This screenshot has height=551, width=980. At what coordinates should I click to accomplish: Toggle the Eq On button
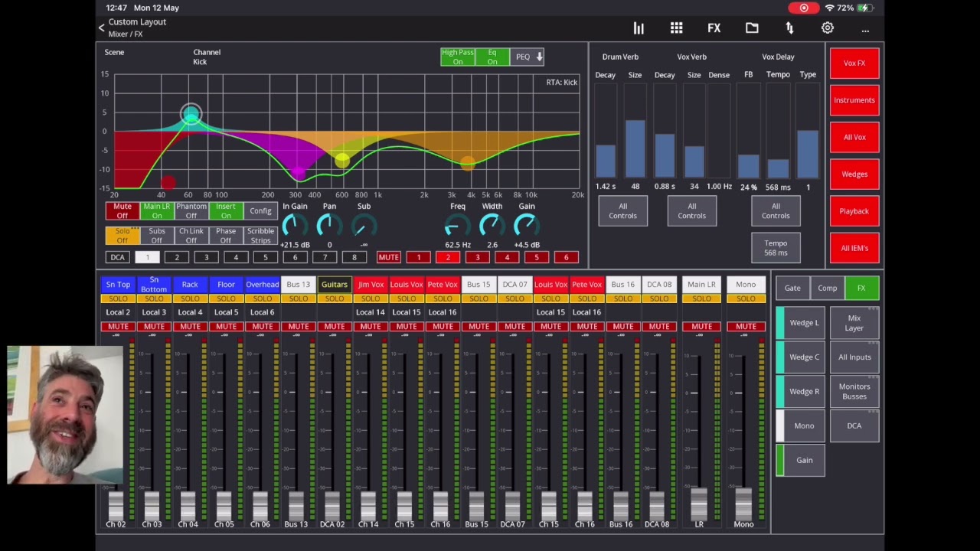pos(492,57)
